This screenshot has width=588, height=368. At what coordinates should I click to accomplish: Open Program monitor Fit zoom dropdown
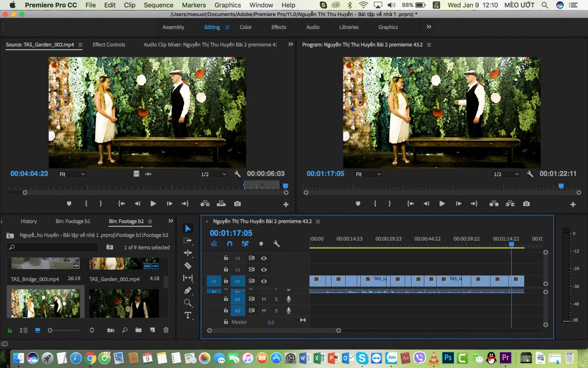click(368, 174)
